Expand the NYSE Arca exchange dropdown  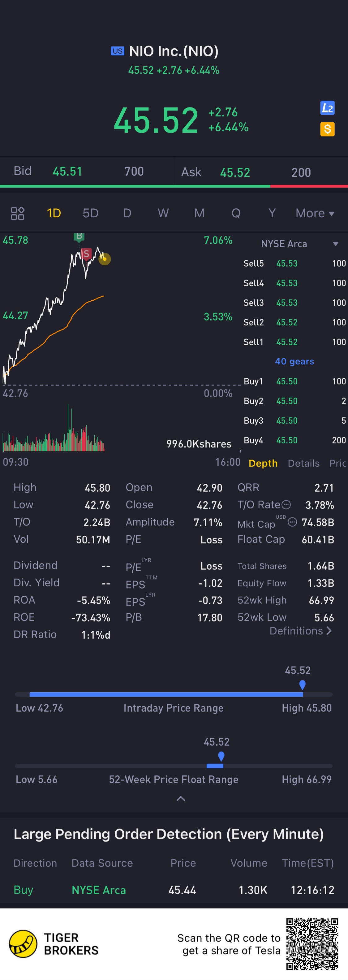335,244
